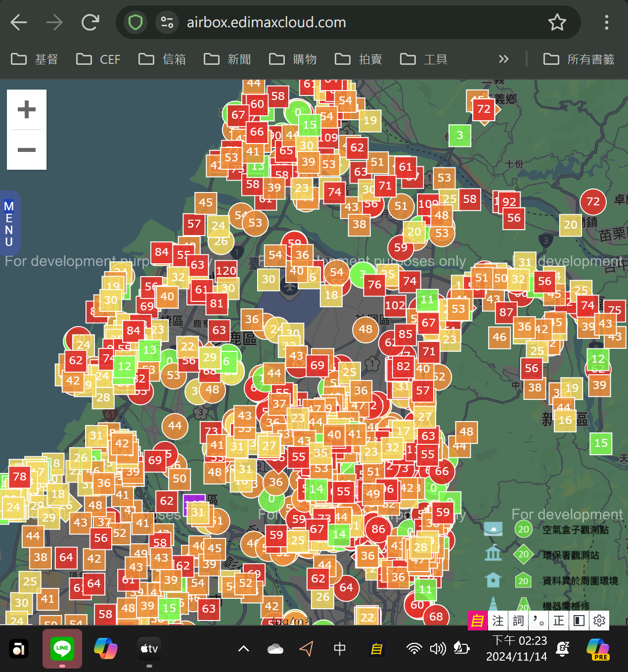
Task: Click the green diamond 20 legend marker
Action: 523,554
